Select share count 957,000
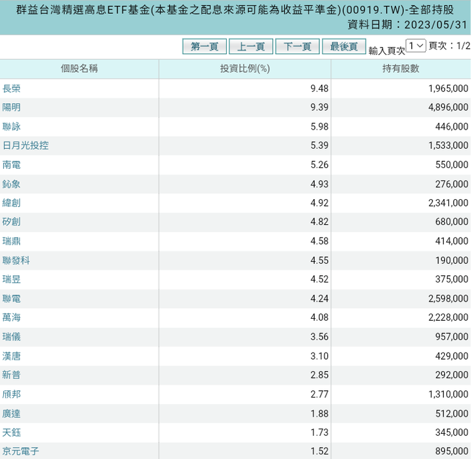Viewport: 476px width, 459px height. (452, 337)
